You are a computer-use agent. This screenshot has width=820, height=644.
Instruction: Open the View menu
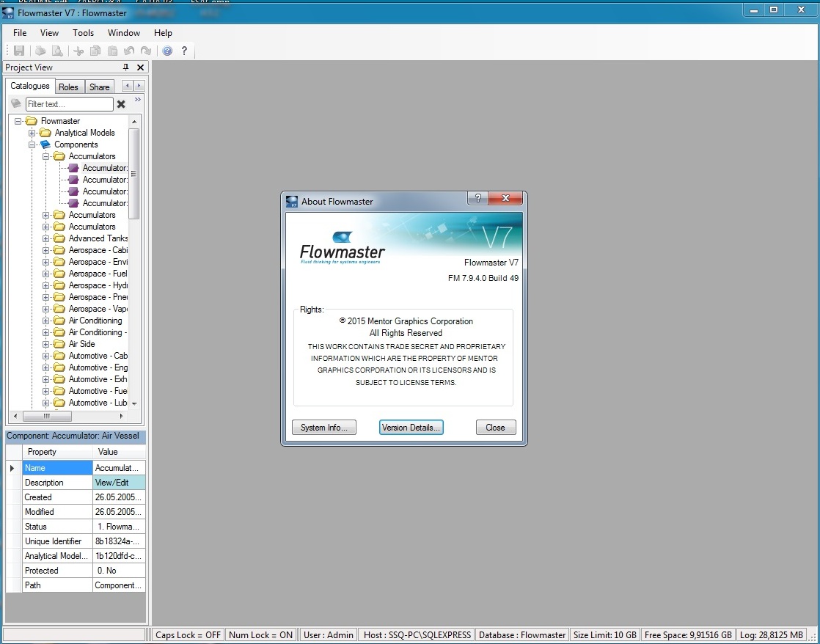[x=49, y=33]
